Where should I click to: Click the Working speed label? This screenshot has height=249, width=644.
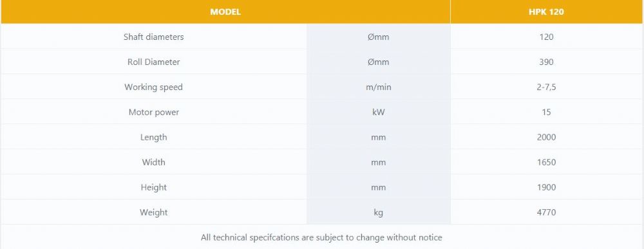click(154, 87)
